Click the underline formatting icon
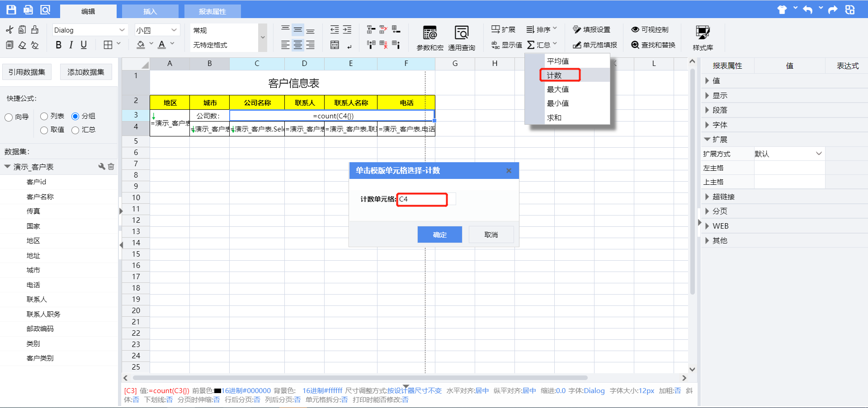This screenshot has height=408, width=868. (84, 45)
